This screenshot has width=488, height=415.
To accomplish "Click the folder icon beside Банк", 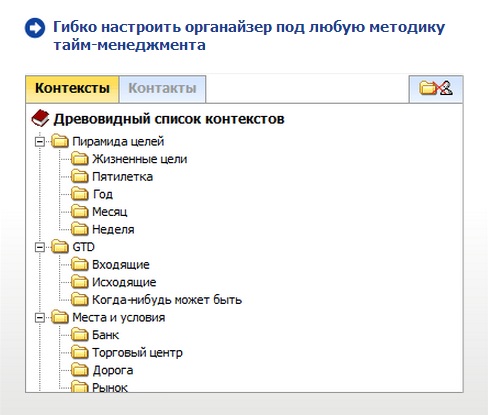I will coord(80,335).
